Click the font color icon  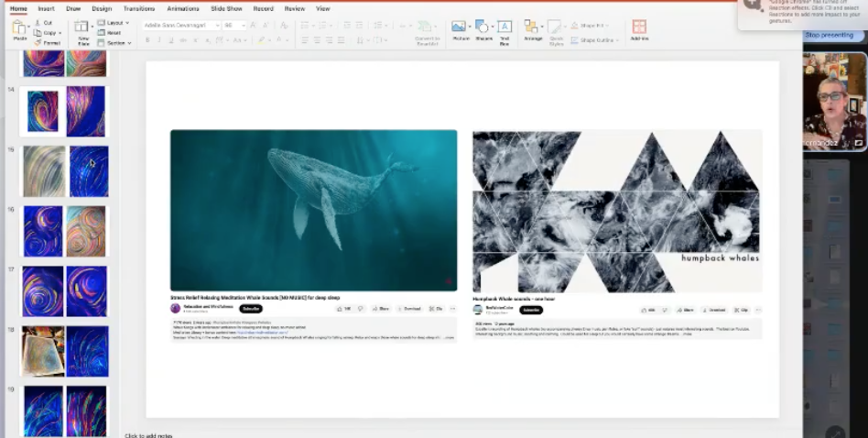click(279, 40)
